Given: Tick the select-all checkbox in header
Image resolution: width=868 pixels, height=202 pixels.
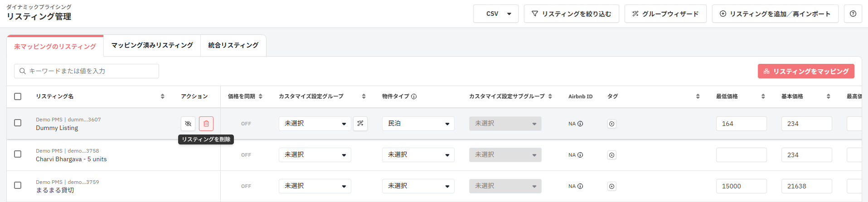Looking at the screenshot, I should (18, 96).
